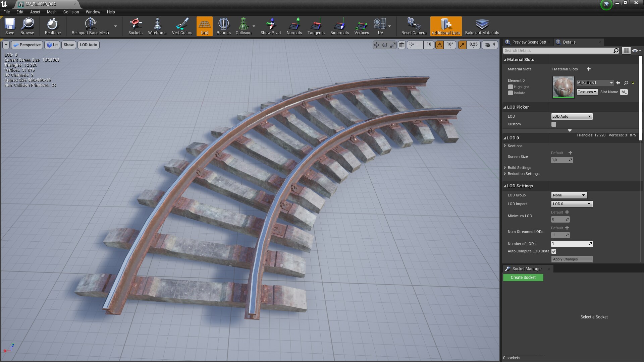This screenshot has height=362, width=644.
Task: Click the M_Rails_01 material thumbnail
Action: tap(563, 87)
